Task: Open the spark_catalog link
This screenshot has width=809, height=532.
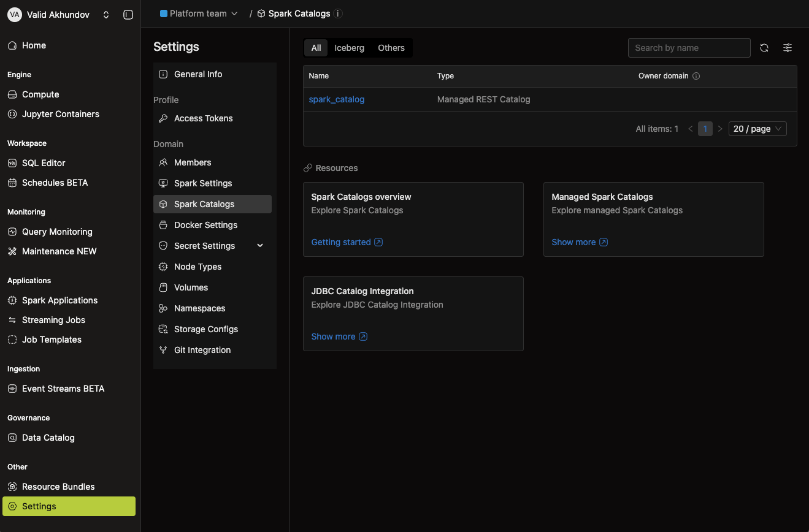Action: coord(337,99)
